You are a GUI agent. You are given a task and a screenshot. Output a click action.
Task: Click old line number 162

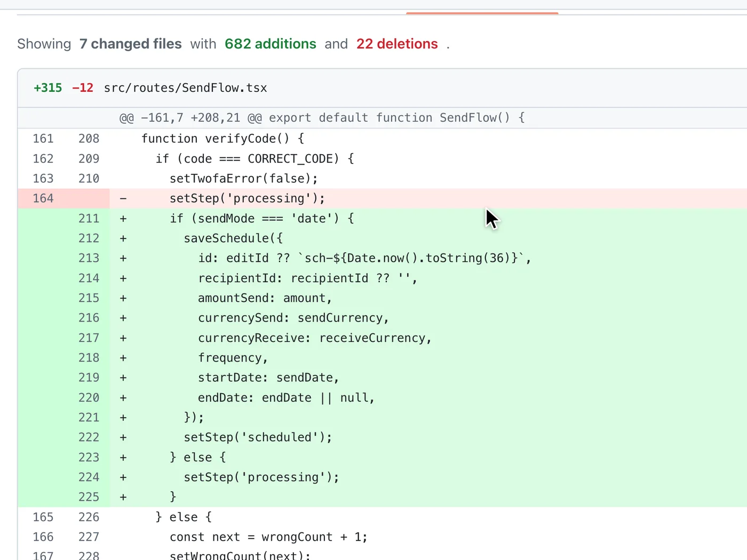pos(43,159)
